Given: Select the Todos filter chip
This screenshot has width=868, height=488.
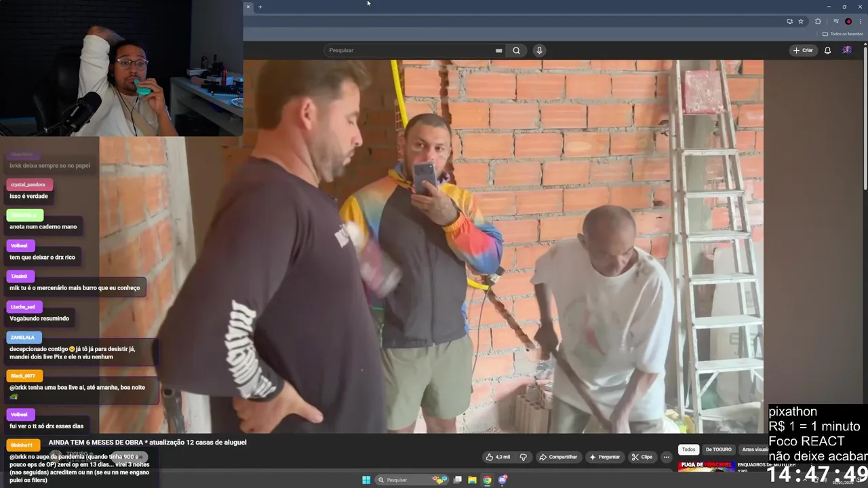Looking at the screenshot, I should [x=688, y=449].
